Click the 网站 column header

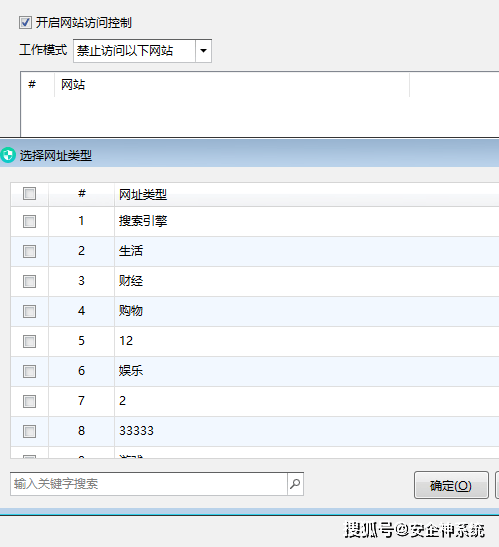[232, 84]
